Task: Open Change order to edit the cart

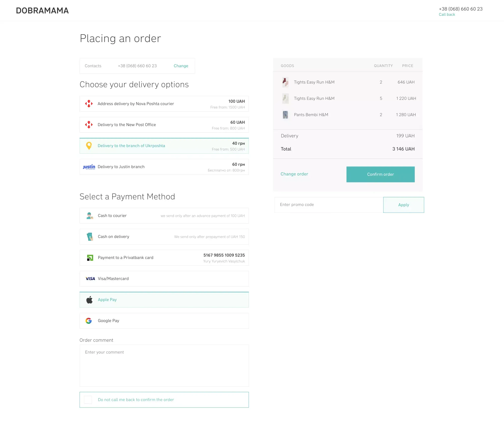Action: (294, 174)
